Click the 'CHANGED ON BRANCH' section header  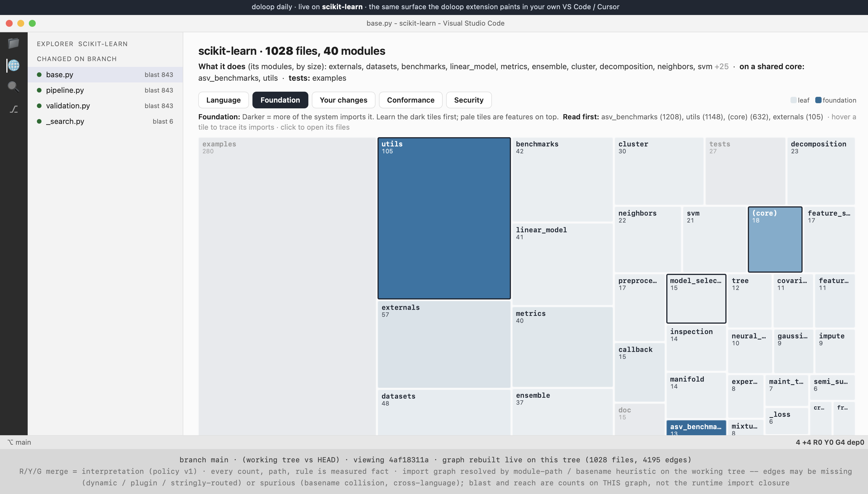tap(77, 59)
